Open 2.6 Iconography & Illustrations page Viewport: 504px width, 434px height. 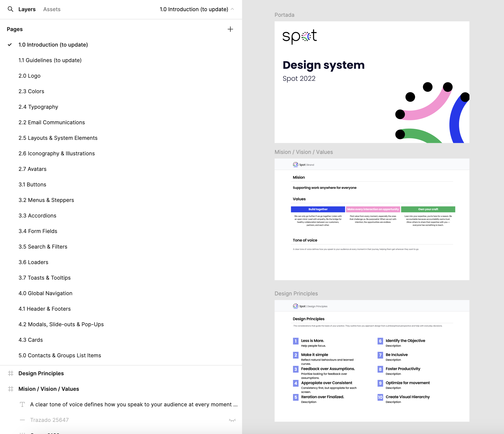[57, 154]
